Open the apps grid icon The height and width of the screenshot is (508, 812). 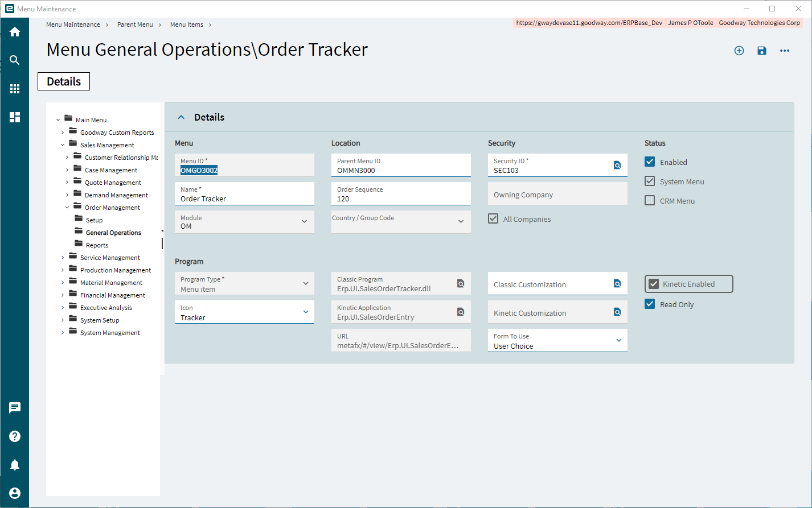(15, 89)
